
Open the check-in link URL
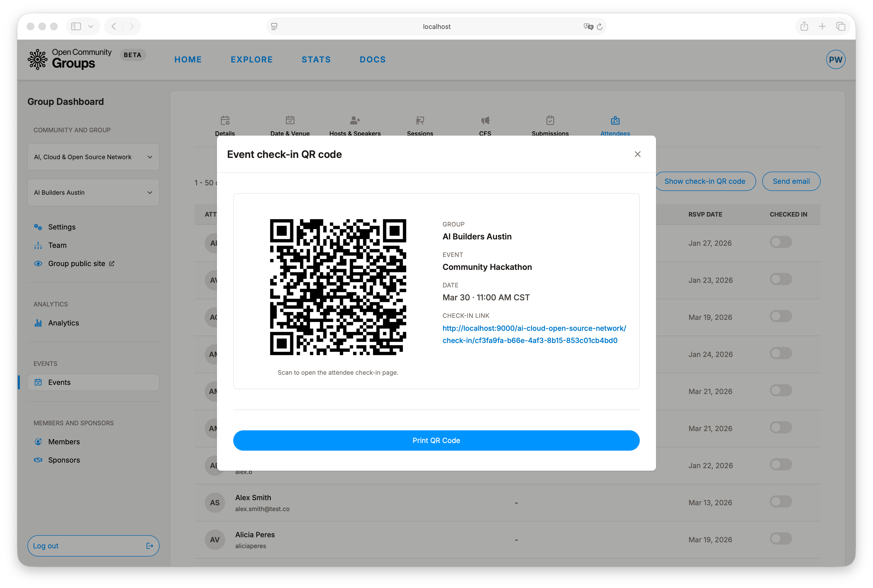pos(534,334)
